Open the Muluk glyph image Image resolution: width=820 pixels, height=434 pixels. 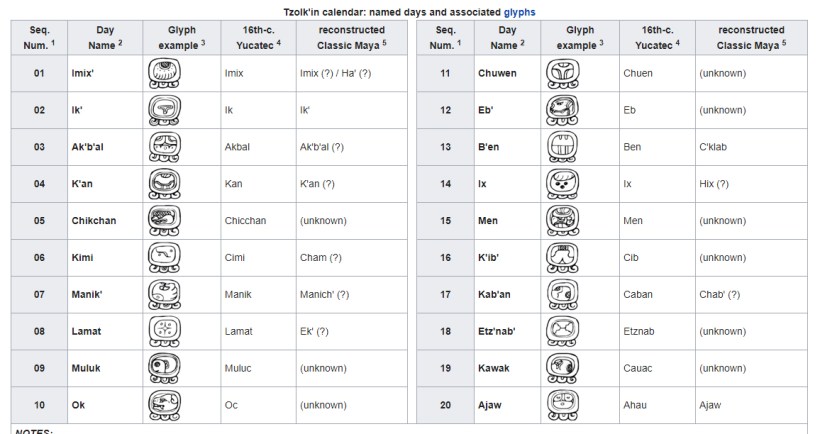(x=163, y=368)
